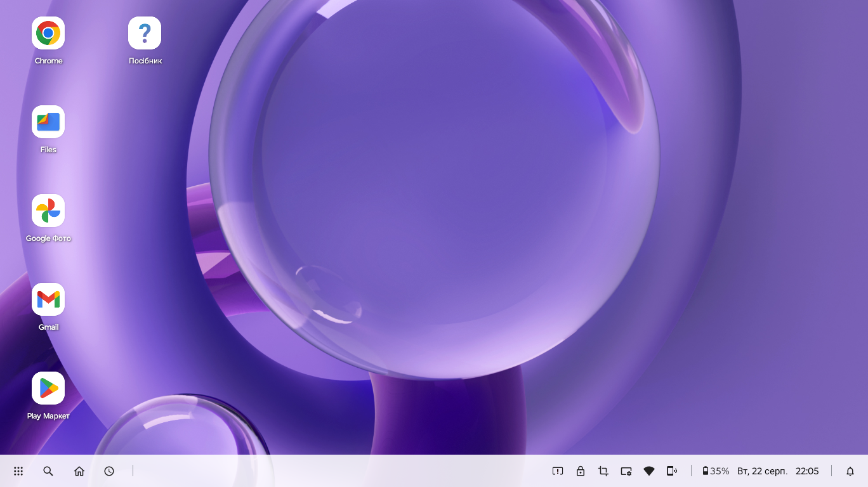Click the lock screen padlock icon
This screenshot has height=487, width=868.
coord(581,471)
